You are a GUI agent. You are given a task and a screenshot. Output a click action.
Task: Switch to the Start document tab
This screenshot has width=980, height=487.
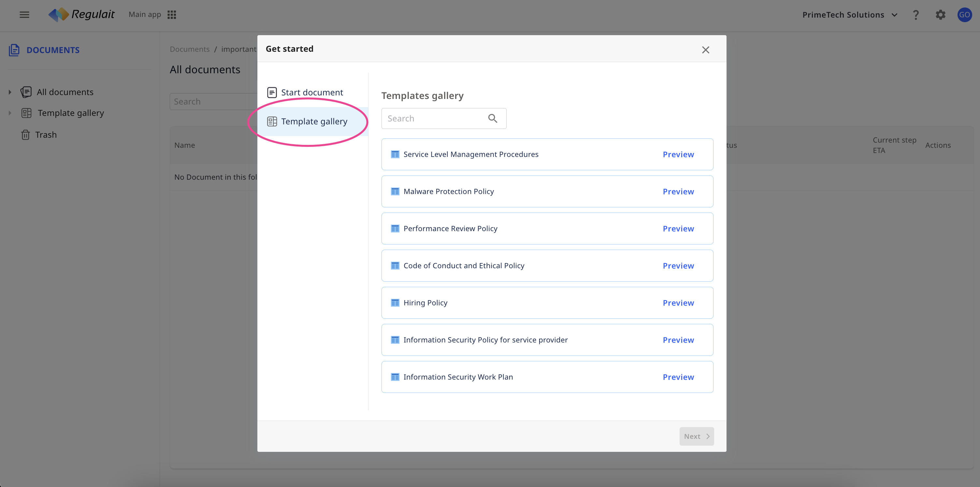[312, 92]
